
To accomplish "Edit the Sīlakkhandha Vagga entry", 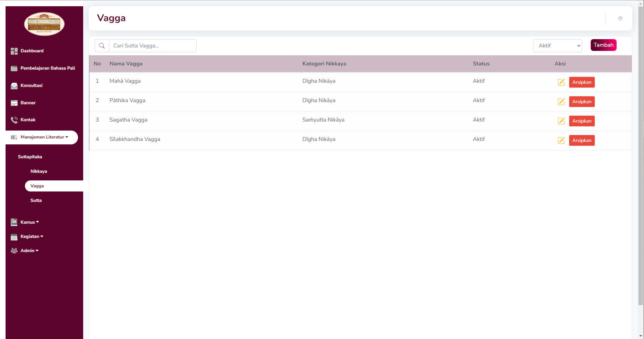I will click(561, 141).
